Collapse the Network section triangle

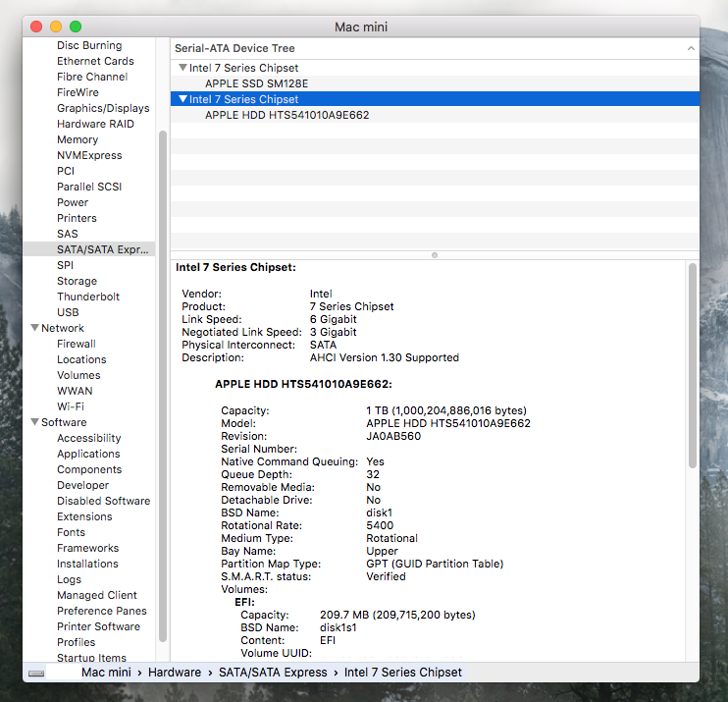(34, 328)
